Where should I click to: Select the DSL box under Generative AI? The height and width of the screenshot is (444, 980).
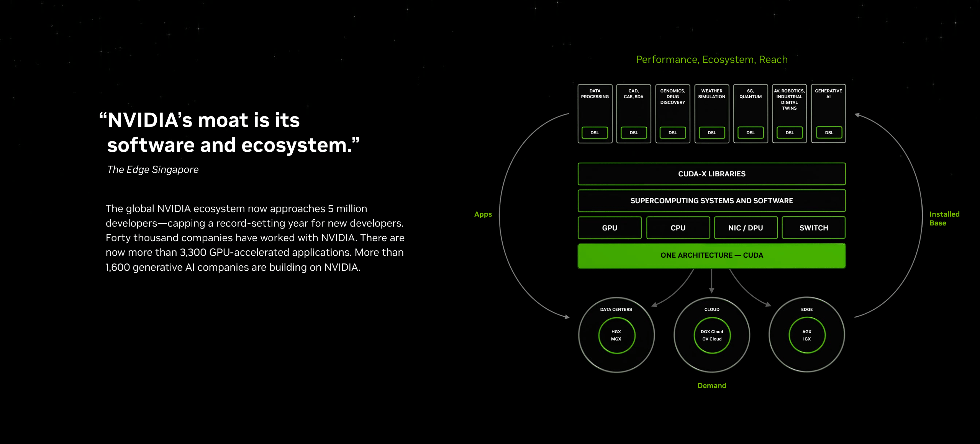click(x=829, y=133)
